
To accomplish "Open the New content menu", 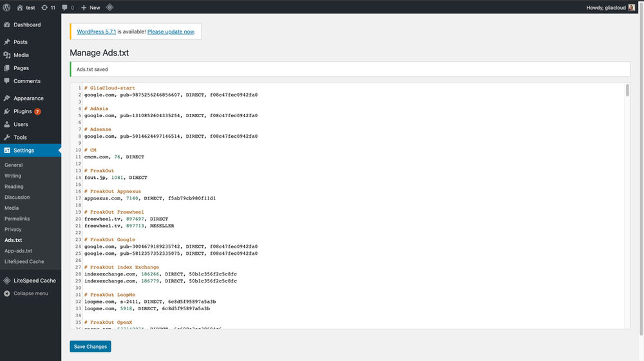I will pyautogui.click(x=90, y=7).
